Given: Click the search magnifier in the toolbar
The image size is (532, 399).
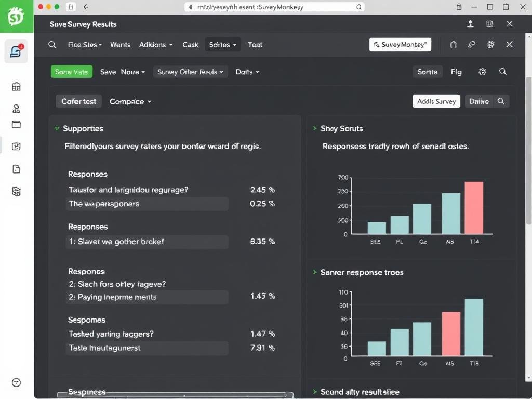Looking at the screenshot, I should 502,72.
